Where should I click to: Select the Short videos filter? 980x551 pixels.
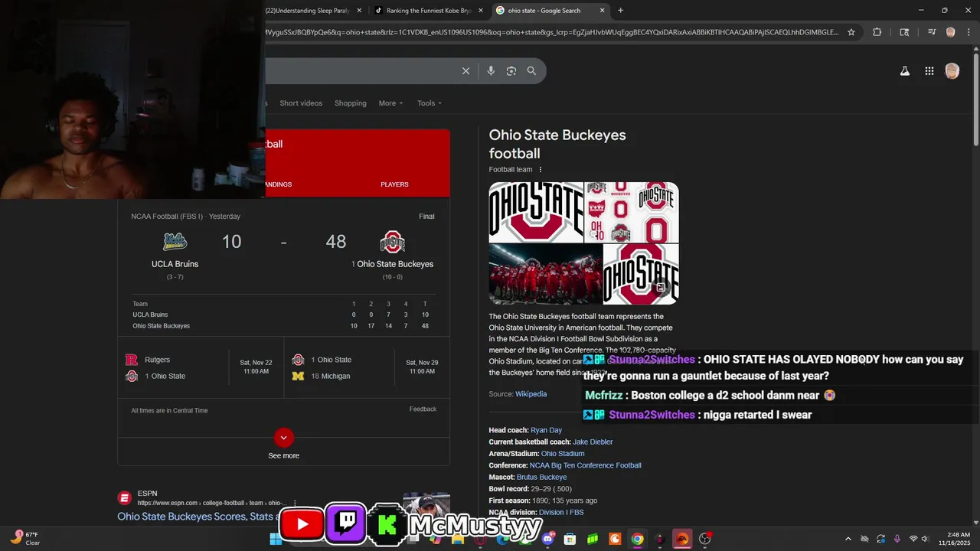301,103
